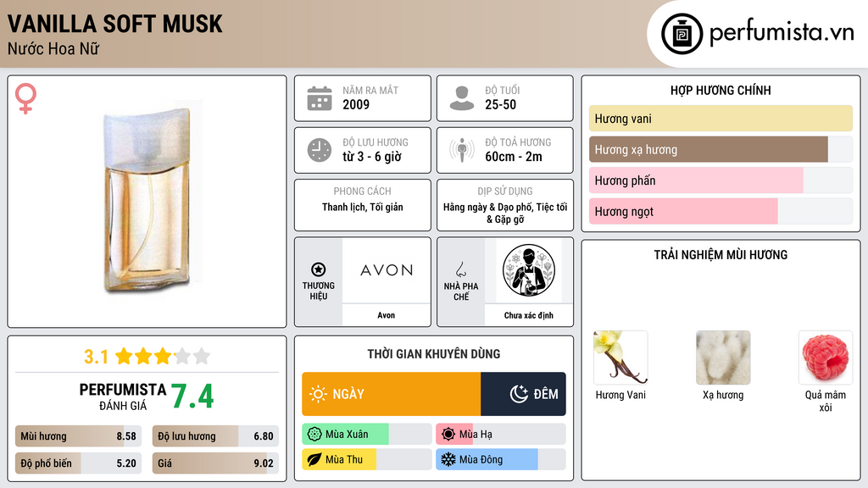Click the Thanh lịch, Tối giản style text

click(363, 207)
